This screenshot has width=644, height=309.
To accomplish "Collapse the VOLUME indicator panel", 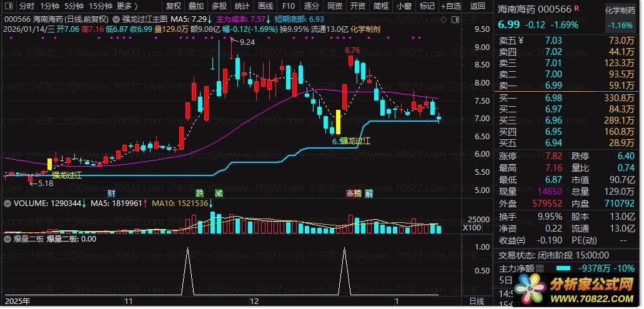I will [7, 203].
